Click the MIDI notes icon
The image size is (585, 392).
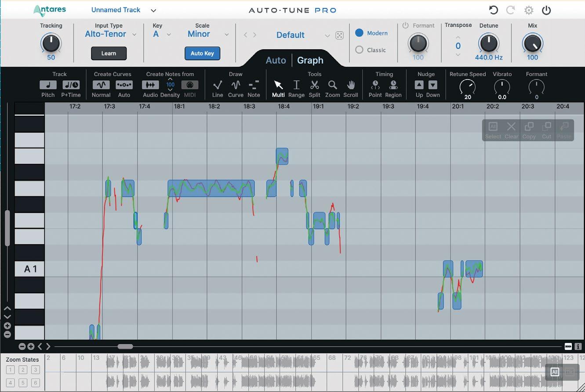[x=190, y=85]
